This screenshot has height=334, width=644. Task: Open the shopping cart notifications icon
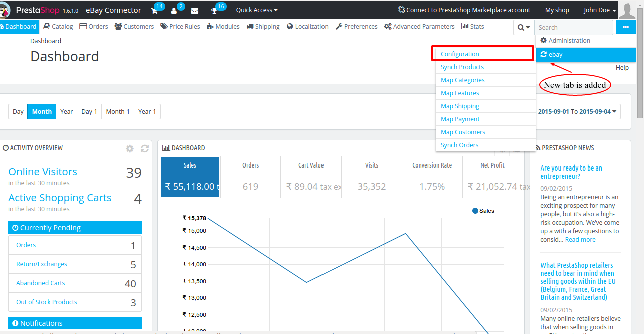click(x=155, y=10)
